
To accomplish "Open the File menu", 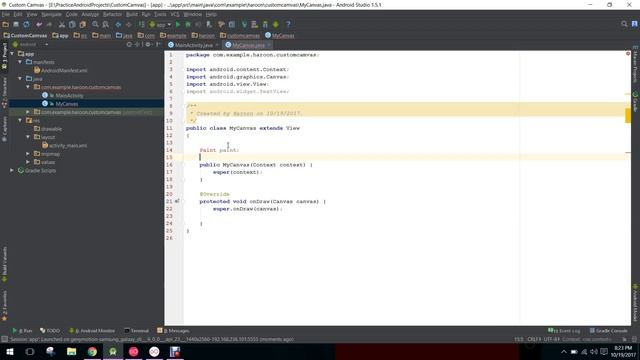I will (6, 14).
